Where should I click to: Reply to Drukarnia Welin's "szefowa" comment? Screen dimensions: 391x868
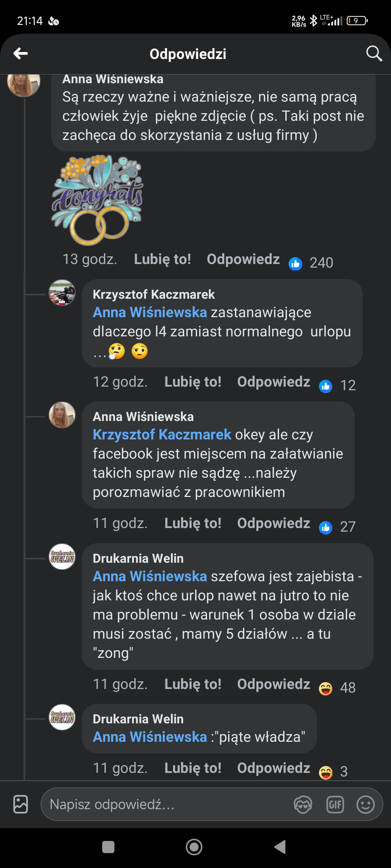(x=273, y=684)
